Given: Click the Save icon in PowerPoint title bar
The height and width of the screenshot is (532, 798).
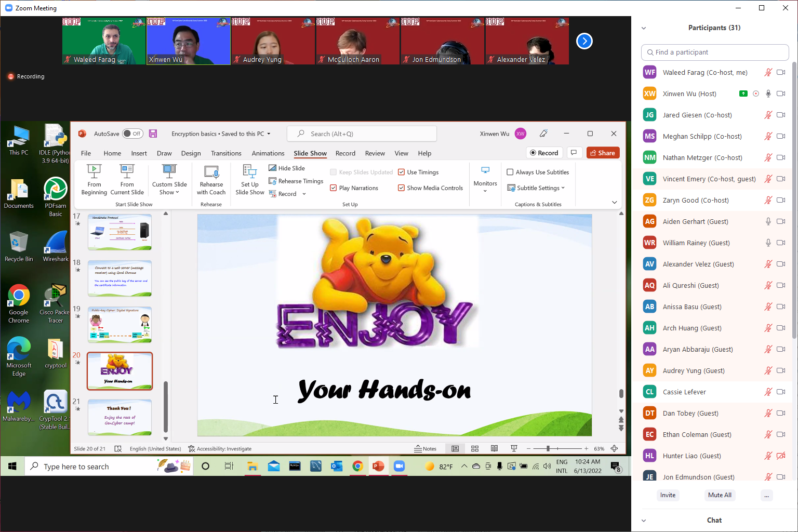Looking at the screenshot, I should tap(153, 134).
